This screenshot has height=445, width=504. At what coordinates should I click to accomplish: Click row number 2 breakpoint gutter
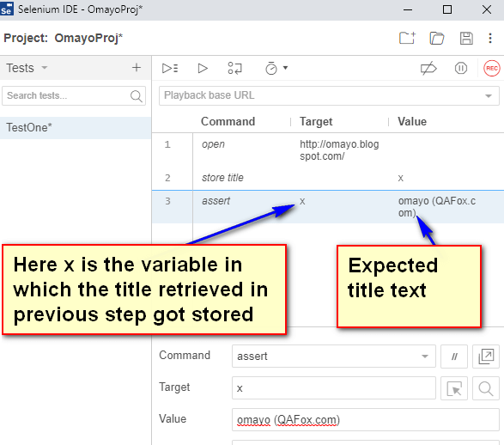[x=167, y=178]
